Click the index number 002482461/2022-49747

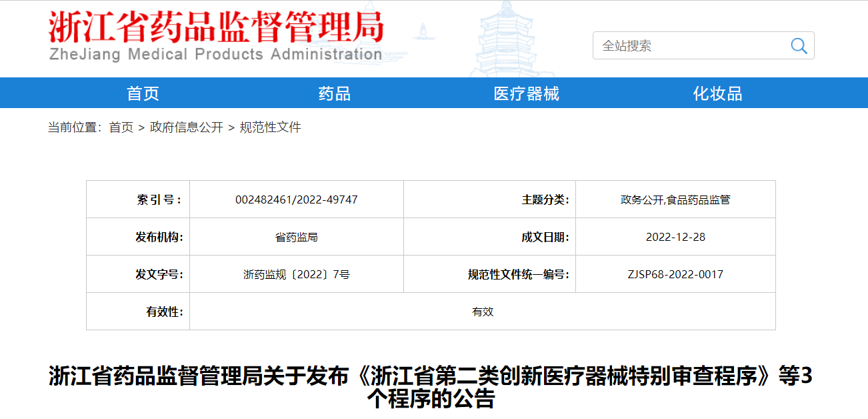coord(296,199)
